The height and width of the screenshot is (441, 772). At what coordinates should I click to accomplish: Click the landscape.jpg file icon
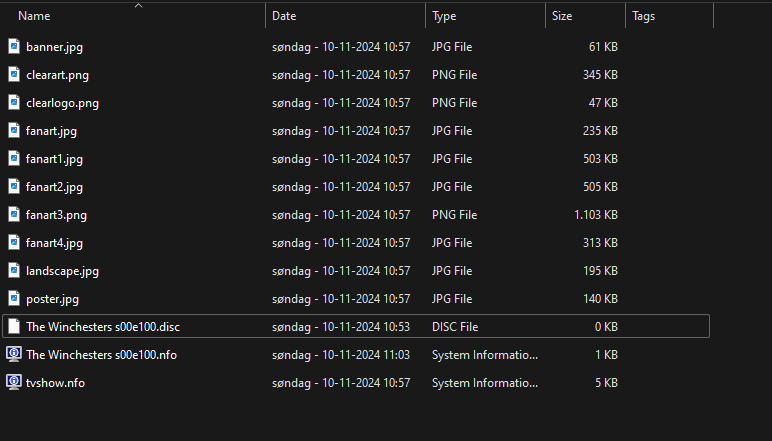pyautogui.click(x=14, y=271)
